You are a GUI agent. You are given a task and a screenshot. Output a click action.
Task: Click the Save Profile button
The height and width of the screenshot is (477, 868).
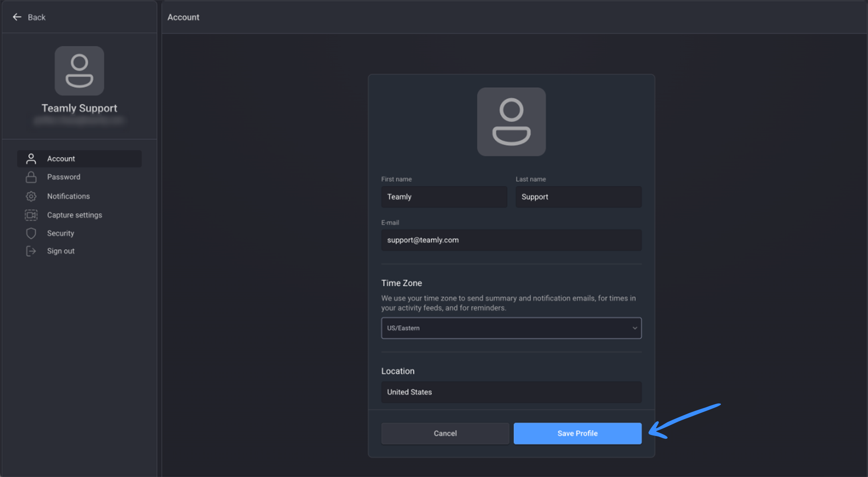pyautogui.click(x=577, y=433)
